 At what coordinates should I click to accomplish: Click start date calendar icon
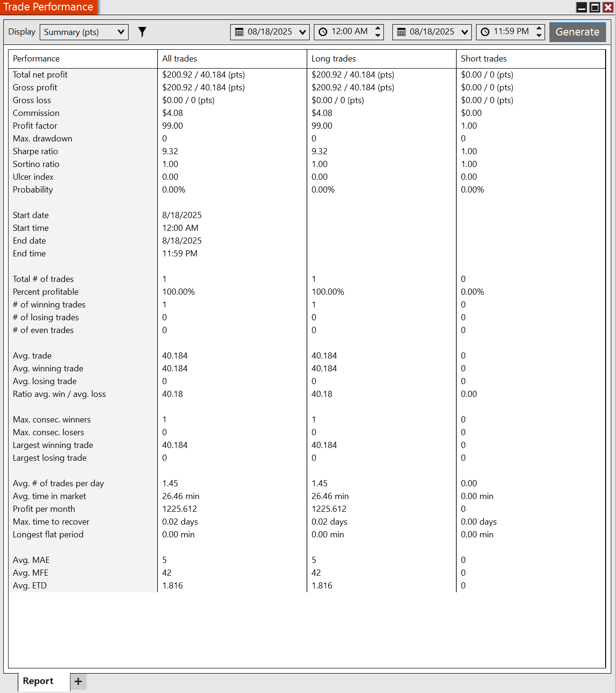tap(239, 32)
